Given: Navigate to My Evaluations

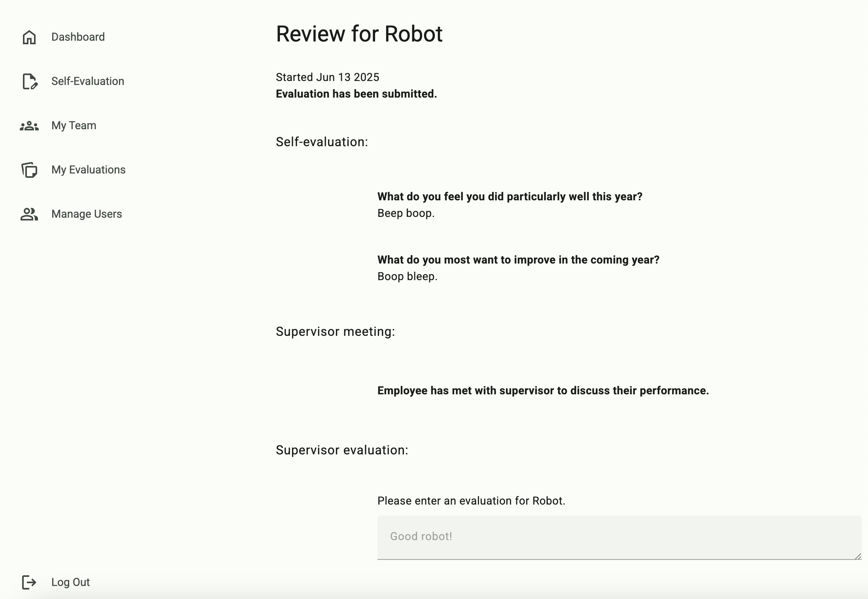Looking at the screenshot, I should click(x=88, y=170).
